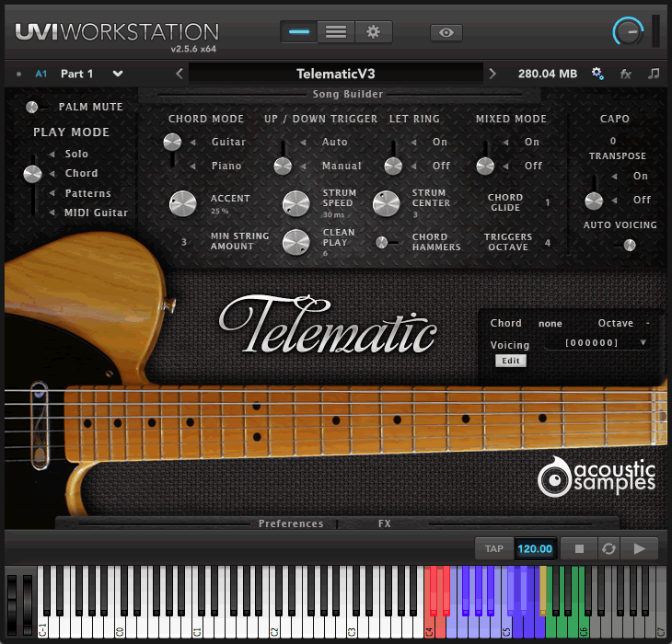This screenshot has width=672, height=644.
Task: Toggle the eye visibility button
Action: pos(446,32)
